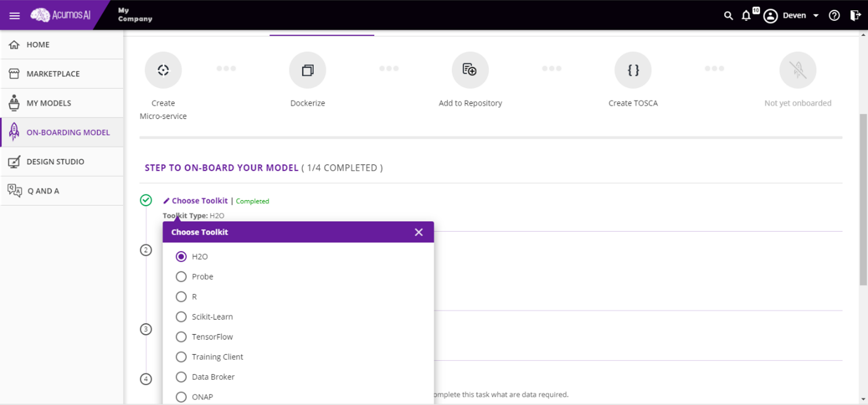This screenshot has width=868, height=405.
Task: Click the Create TOSCA braces icon
Action: (x=633, y=70)
